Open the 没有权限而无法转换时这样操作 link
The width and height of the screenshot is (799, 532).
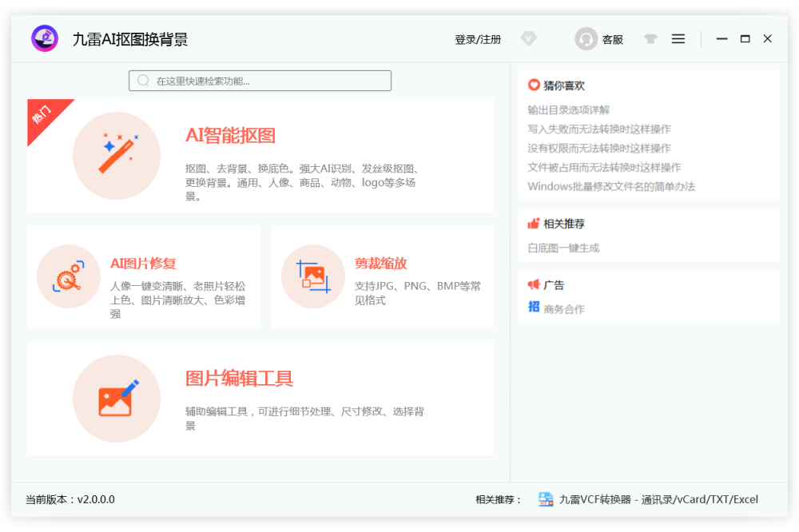[598, 149]
